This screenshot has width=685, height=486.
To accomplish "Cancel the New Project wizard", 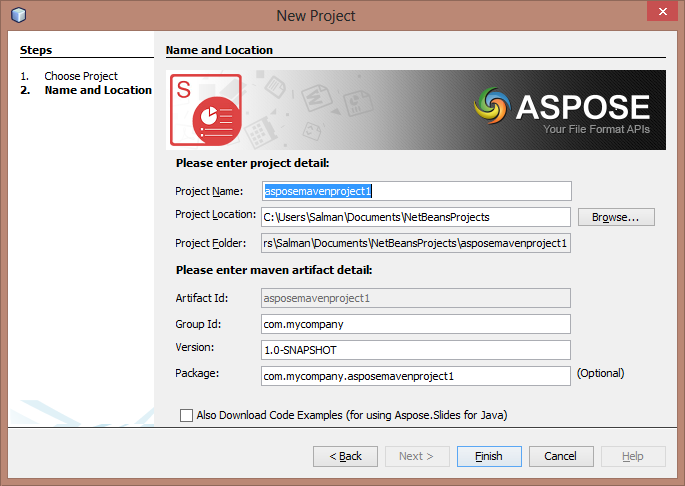I will pos(561,456).
